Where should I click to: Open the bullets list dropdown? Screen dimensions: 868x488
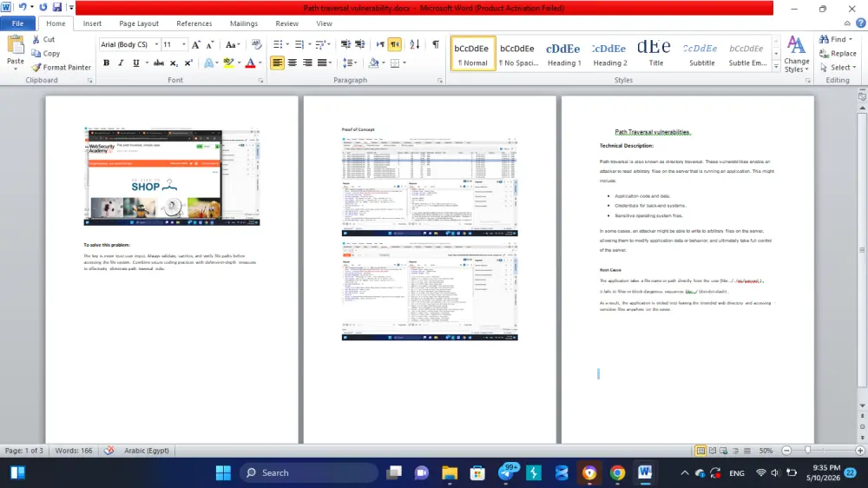(288, 44)
